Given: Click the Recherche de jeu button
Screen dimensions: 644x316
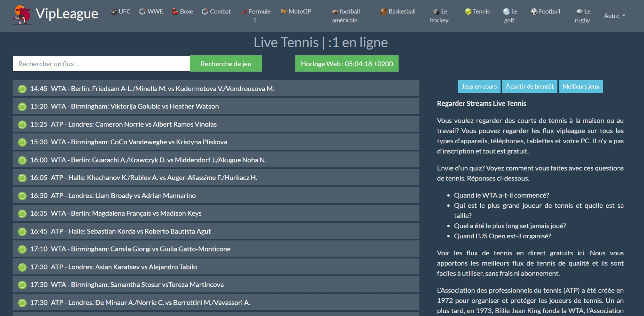Looking at the screenshot, I should click(226, 63).
